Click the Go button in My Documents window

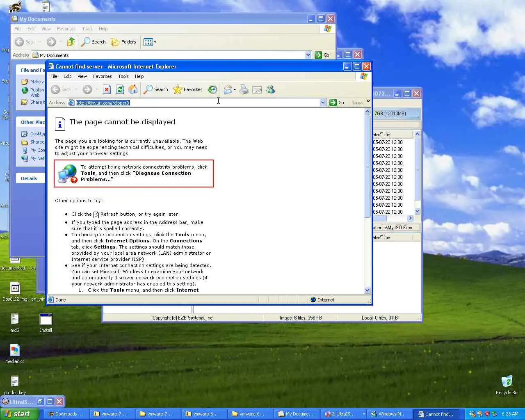pos(322,55)
